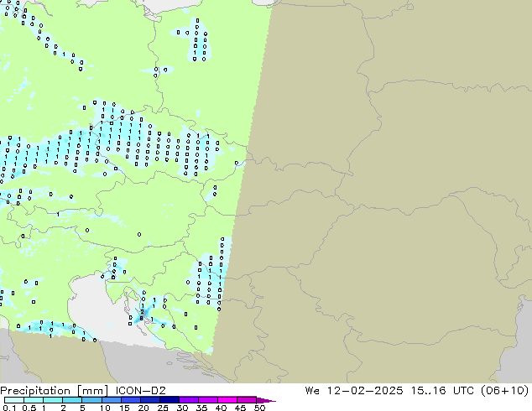This screenshot has height=411, width=532.
Task: Click the 'Precipitation [mm]' title text
Action: (x=55, y=391)
